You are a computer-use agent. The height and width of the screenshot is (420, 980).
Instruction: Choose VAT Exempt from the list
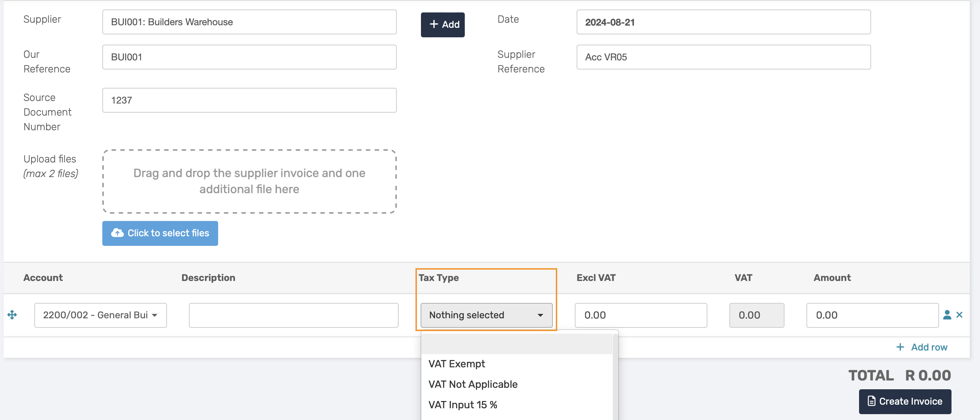tap(456, 364)
